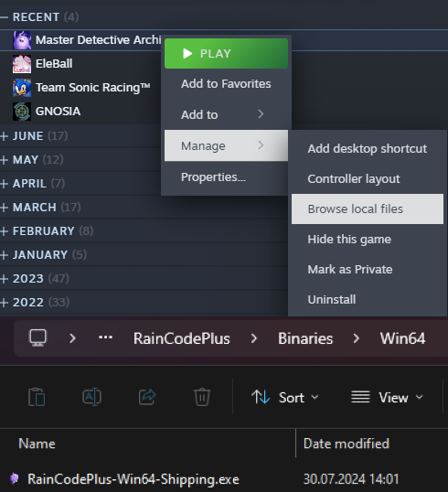Click the green PLAY button
Image resolution: width=448 pixels, height=492 pixels.
pos(226,53)
